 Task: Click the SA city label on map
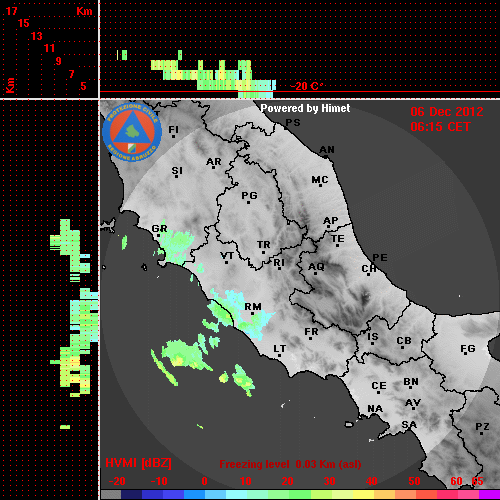409,425
